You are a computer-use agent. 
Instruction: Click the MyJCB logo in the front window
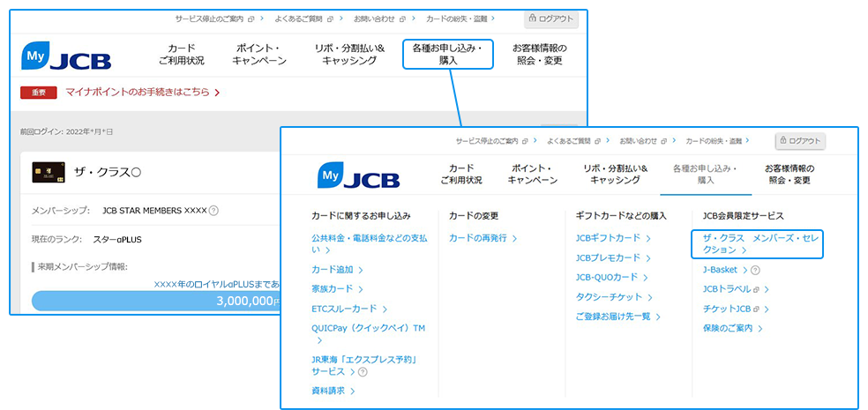(x=359, y=175)
